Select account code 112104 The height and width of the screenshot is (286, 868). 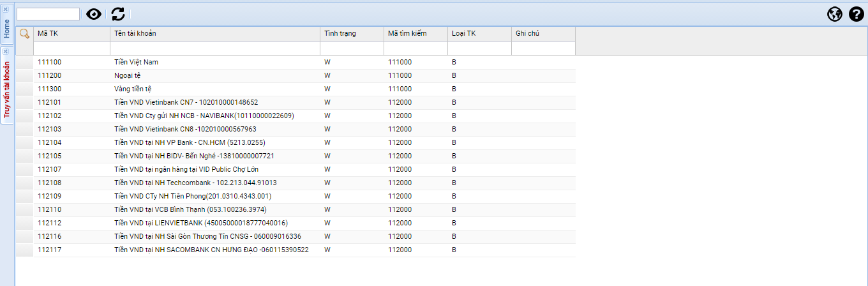tap(50, 142)
